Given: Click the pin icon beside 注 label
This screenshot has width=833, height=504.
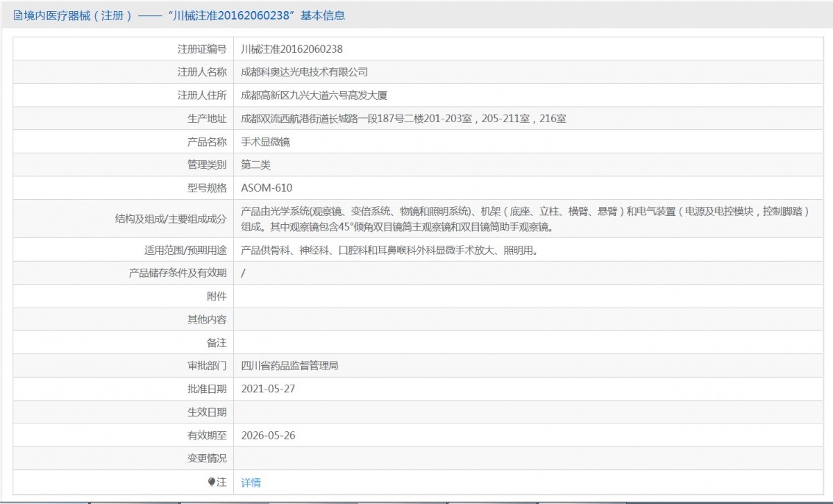Looking at the screenshot, I should click(212, 482).
